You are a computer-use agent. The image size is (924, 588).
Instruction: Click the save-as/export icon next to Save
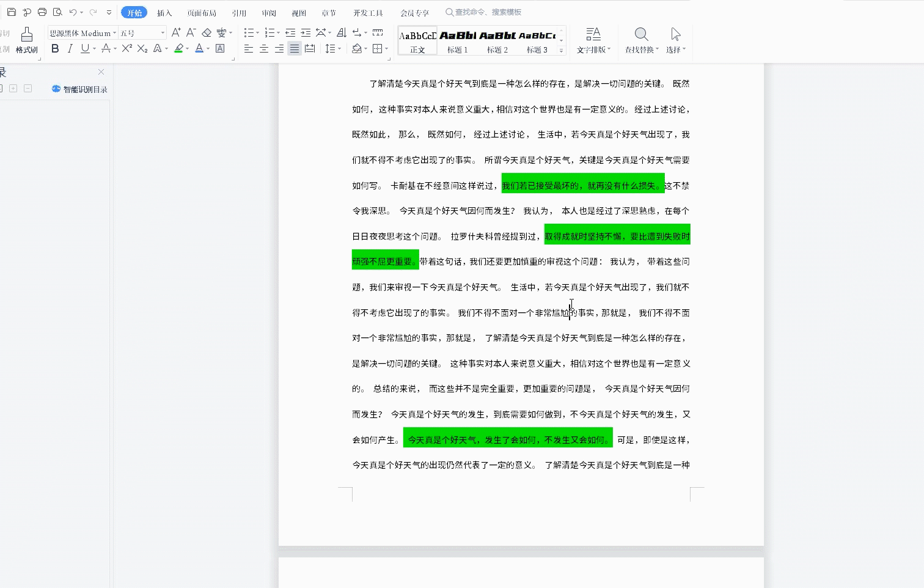pyautogui.click(x=27, y=12)
